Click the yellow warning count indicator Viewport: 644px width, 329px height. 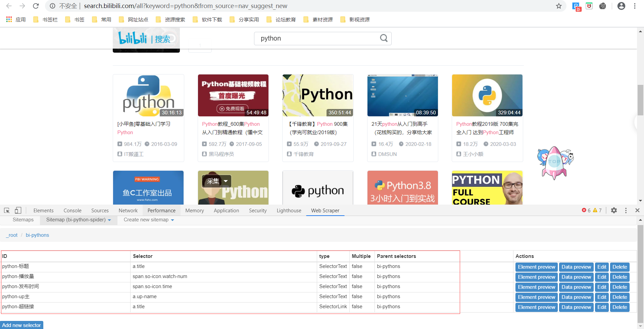tap(597, 210)
